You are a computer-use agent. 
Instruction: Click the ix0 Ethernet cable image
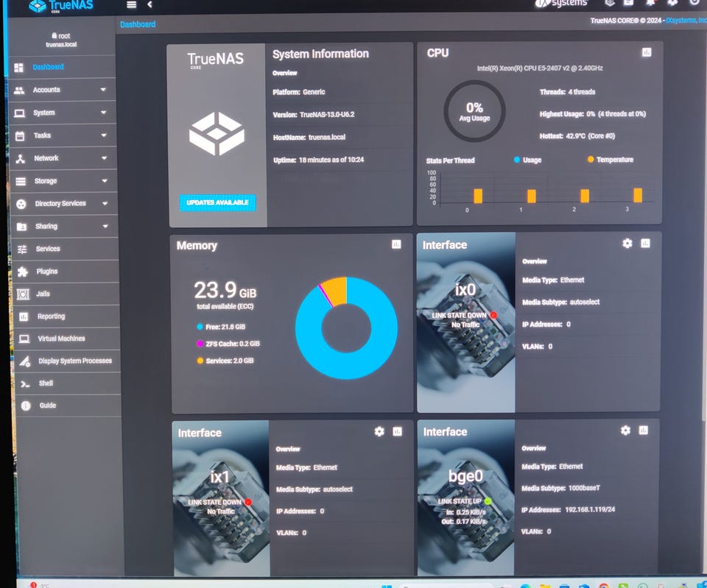point(465,322)
